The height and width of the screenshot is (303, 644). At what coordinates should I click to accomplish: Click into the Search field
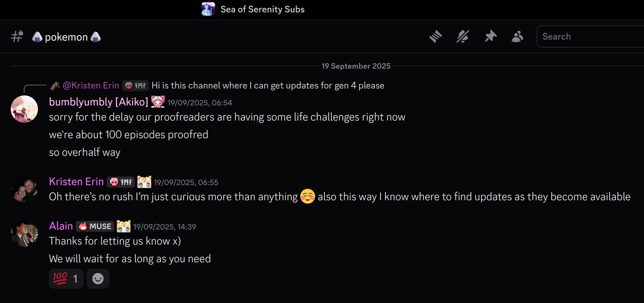coord(590,37)
